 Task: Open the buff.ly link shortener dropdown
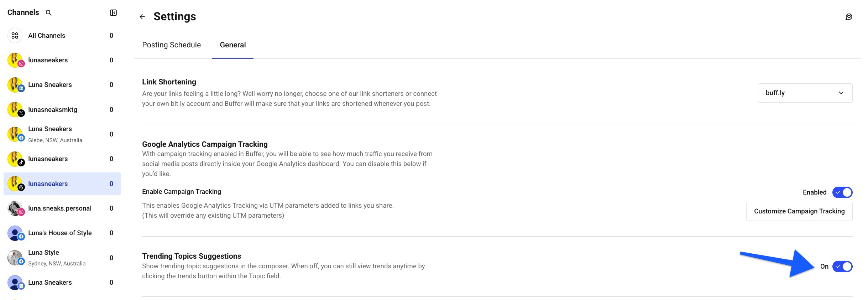coord(805,93)
